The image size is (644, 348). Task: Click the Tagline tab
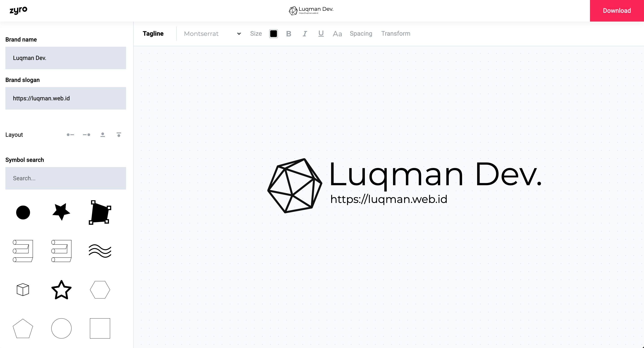point(154,34)
